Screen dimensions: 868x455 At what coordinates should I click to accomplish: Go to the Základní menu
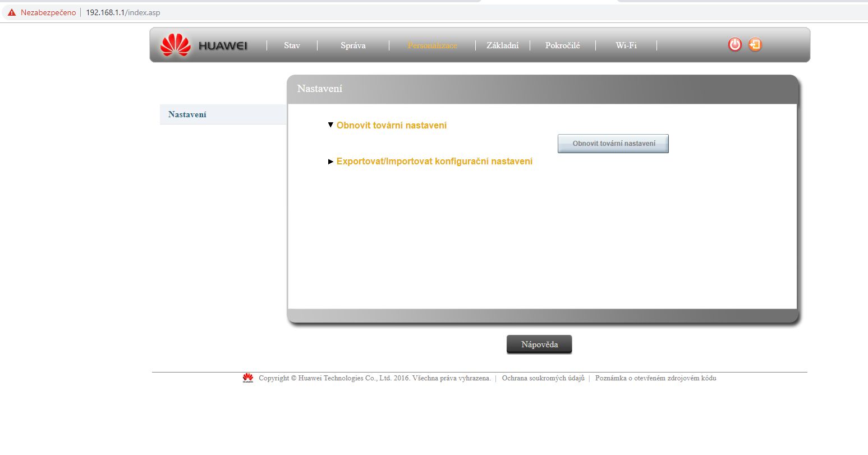click(503, 45)
